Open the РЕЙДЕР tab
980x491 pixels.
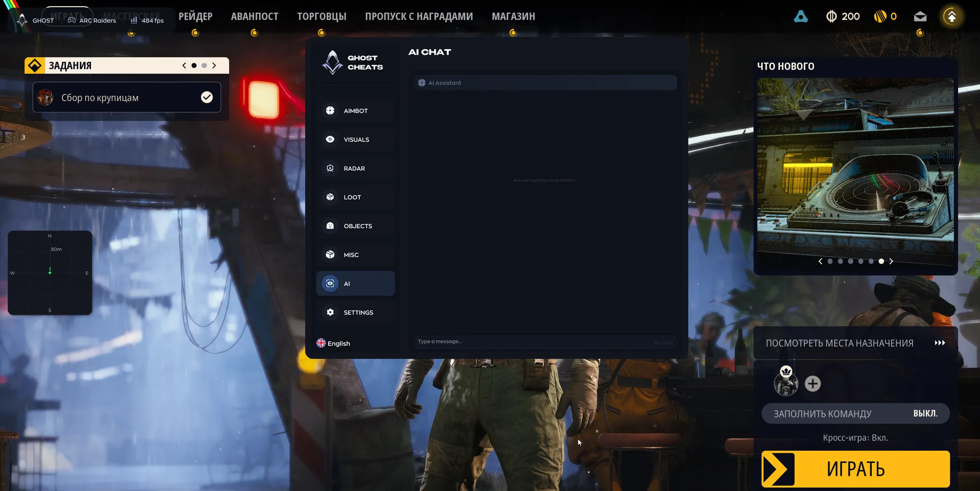click(x=195, y=16)
